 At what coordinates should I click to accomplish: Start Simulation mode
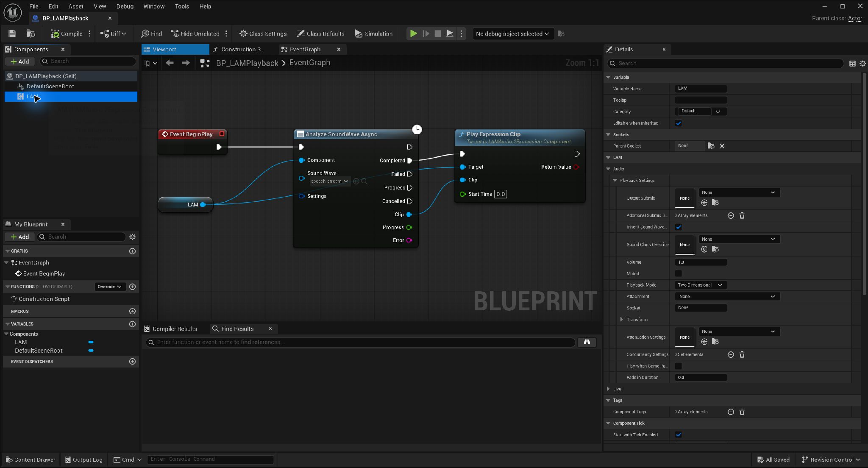[x=373, y=33]
